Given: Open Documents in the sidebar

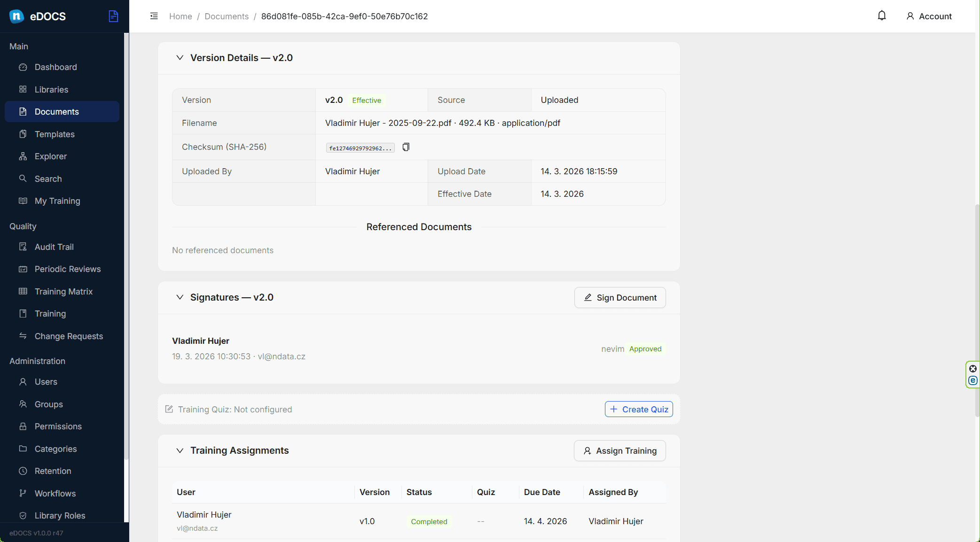Looking at the screenshot, I should [62, 112].
